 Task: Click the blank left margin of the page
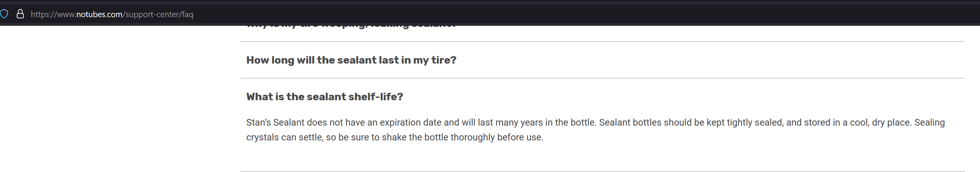[x=117, y=98]
